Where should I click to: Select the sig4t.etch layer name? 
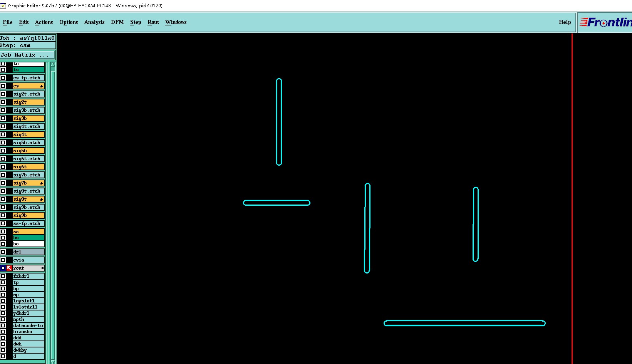click(x=28, y=126)
